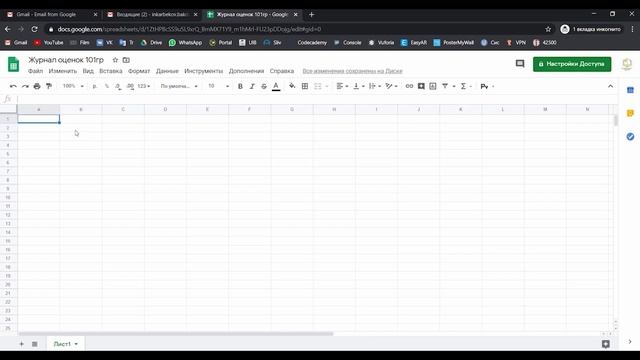Image resolution: width=640 pixels, height=360 pixels.
Task: Click the Print icon
Action: pyautogui.click(x=37, y=86)
